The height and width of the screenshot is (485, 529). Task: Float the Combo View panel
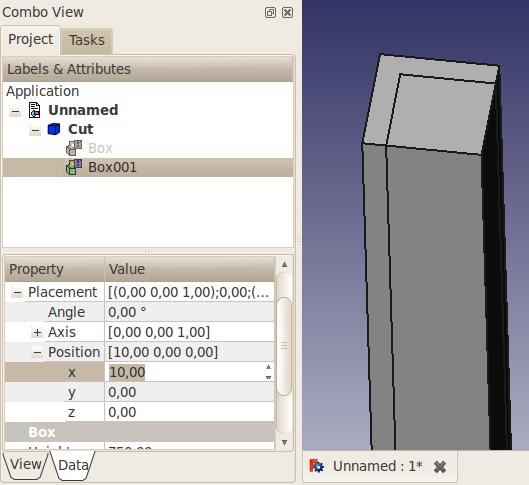coord(270,13)
